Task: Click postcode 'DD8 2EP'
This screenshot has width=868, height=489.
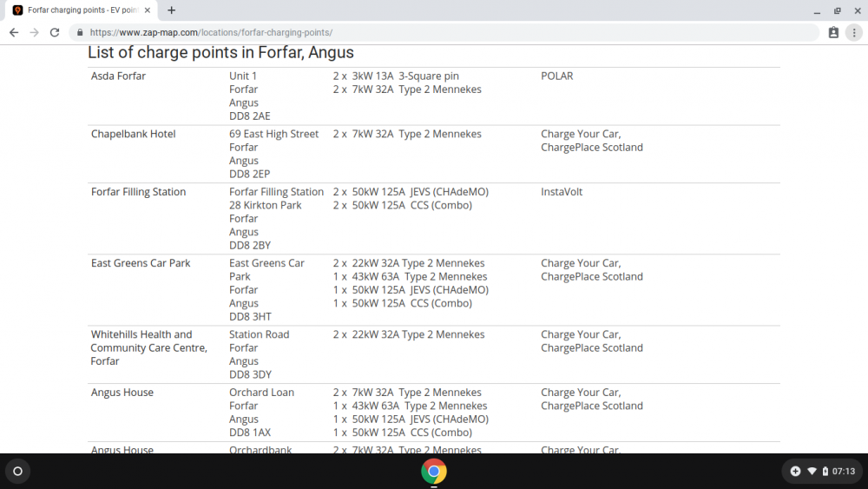Action: point(250,174)
